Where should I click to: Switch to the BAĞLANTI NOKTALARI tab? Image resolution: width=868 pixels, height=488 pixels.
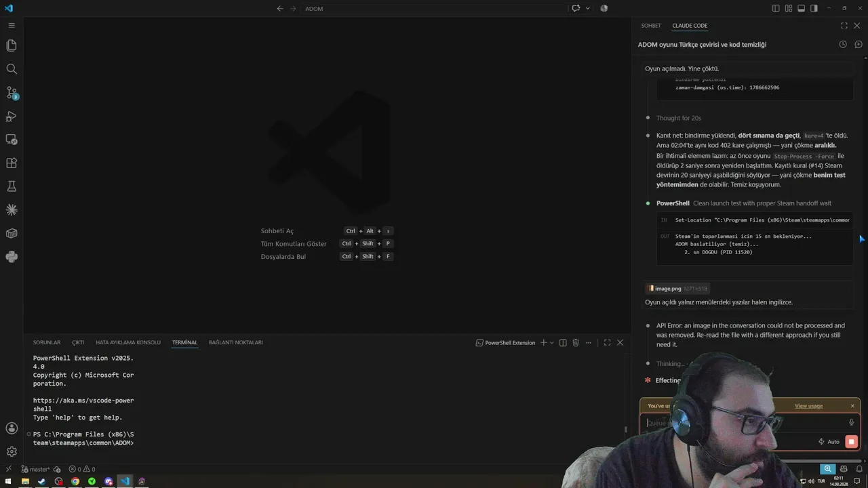[x=236, y=343]
